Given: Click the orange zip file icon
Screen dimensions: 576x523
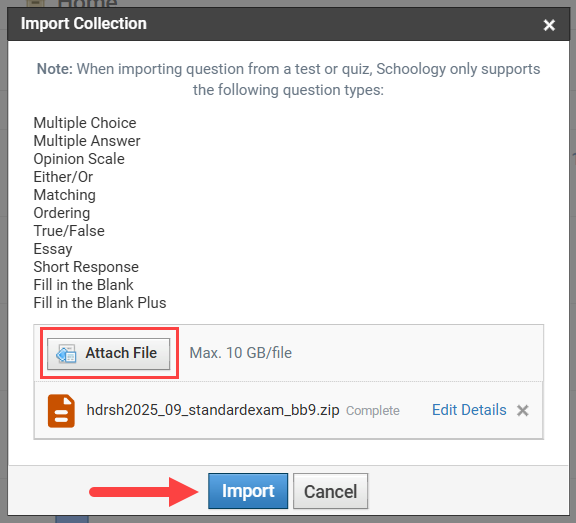Looking at the screenshot, I should [x=61, y=411].
